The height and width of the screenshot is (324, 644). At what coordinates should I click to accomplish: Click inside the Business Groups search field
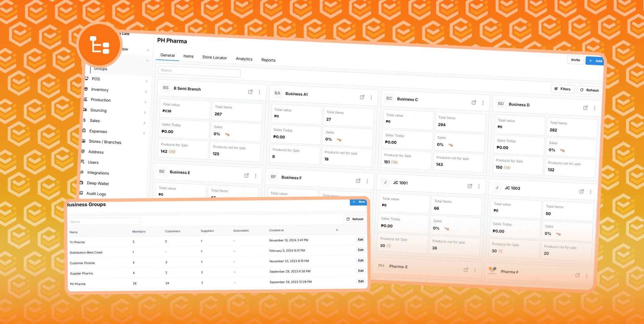click(104, 221)
